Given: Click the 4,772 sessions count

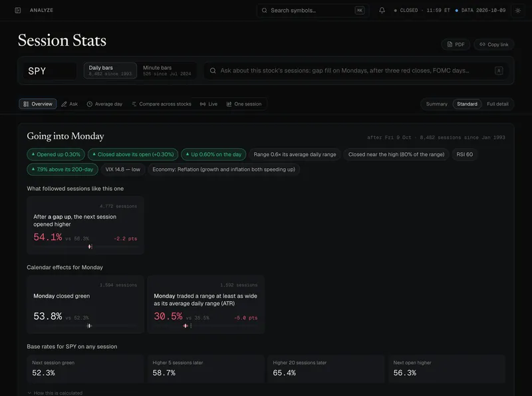Looking at the screenshot, I should tap(118, 206).
